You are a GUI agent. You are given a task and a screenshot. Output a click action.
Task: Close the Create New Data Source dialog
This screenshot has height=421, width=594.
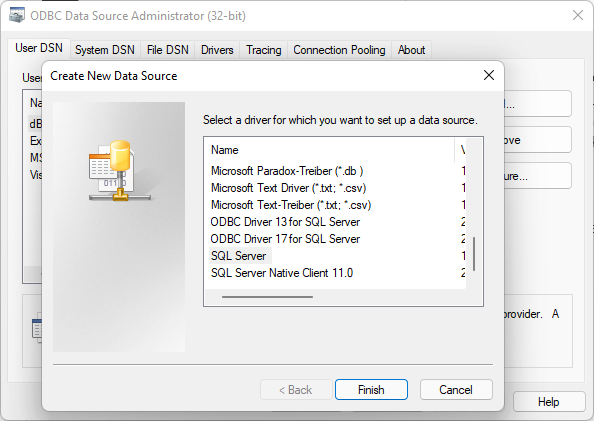tap(489, 75)
